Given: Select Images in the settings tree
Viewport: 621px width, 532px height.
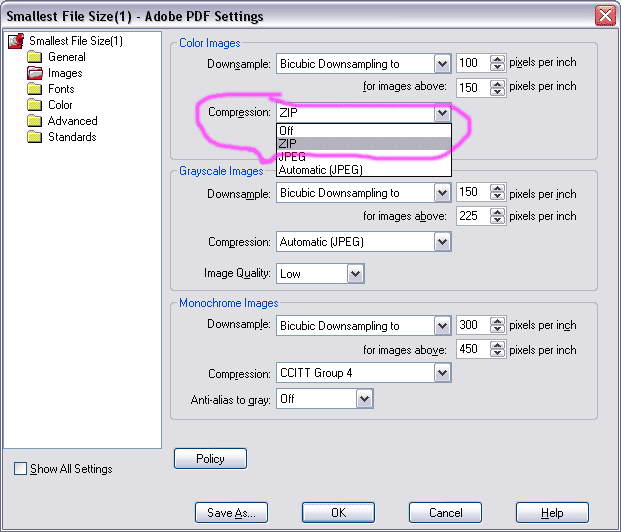Looking at the screenshot, I should [65, 73].
